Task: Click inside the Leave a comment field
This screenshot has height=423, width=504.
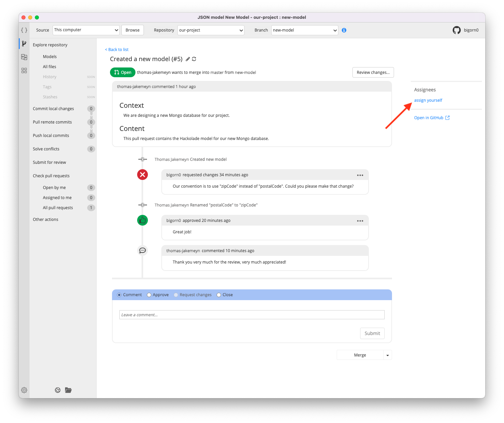Action: (252, 315)
